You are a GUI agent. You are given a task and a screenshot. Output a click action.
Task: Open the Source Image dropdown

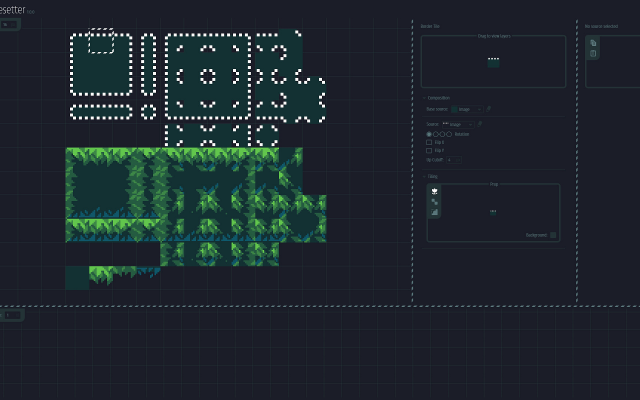coord(458,124)
